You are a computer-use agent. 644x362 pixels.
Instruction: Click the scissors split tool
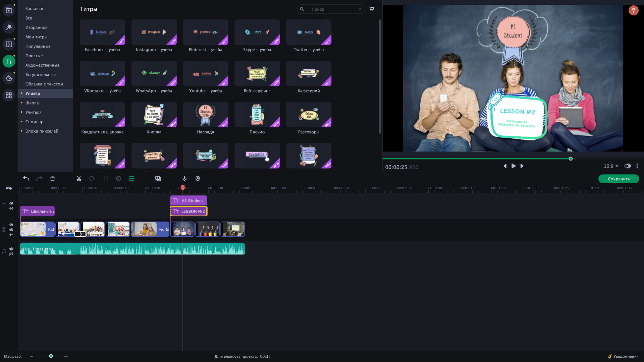79,179
